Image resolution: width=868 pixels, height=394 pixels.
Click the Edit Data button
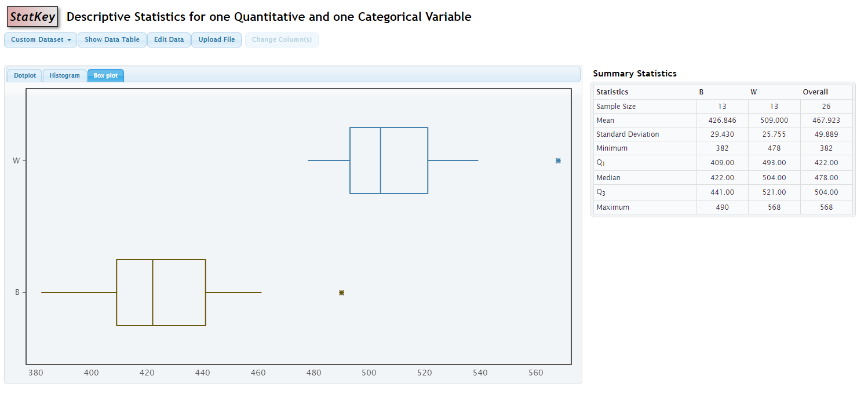tap(169, 40)
